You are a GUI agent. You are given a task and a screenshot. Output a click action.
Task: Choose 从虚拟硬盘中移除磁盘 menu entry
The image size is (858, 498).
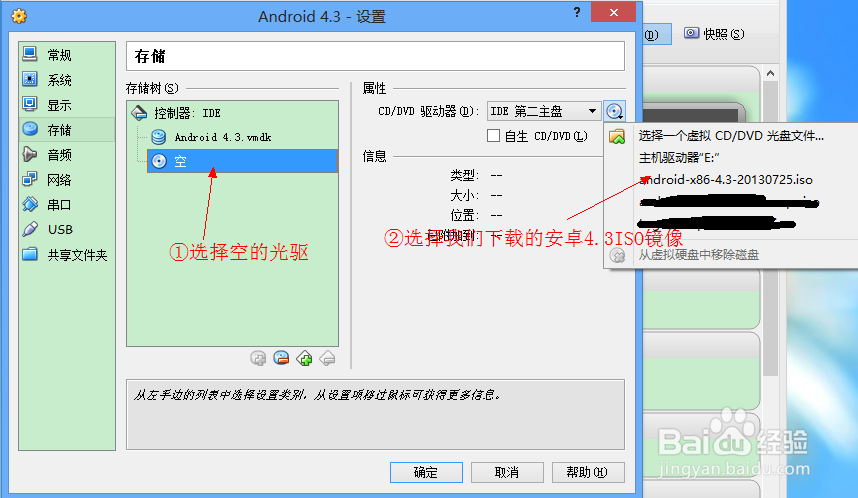click(731, 255)
